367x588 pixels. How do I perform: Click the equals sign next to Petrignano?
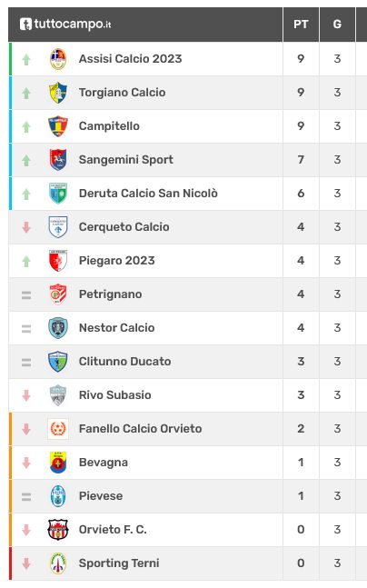coord(26,295)
